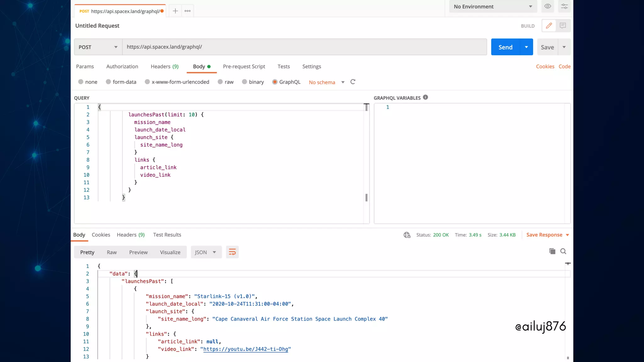
Task: Open the manage environments settings icon
Action: (564, 6)
